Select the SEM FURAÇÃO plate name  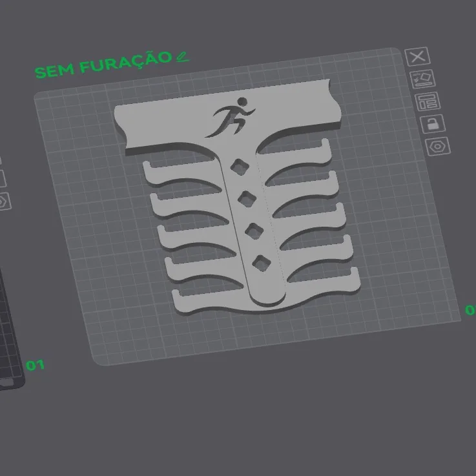103,65
